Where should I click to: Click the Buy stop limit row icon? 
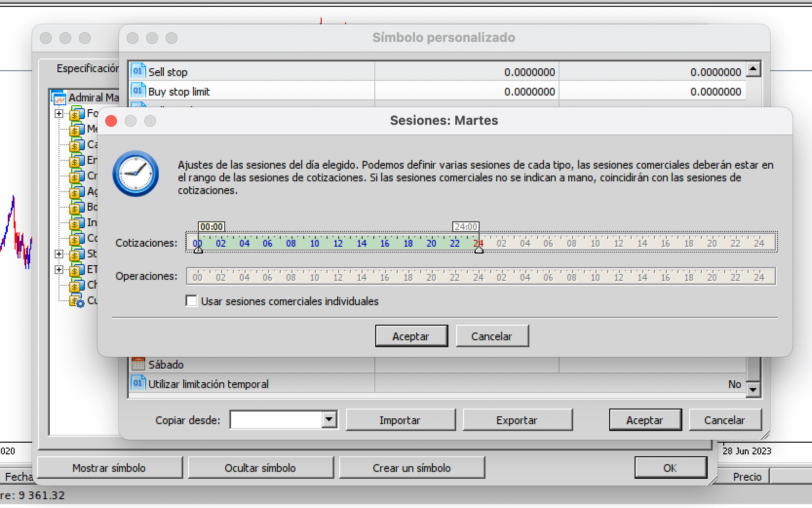click(x=138, y=91)
